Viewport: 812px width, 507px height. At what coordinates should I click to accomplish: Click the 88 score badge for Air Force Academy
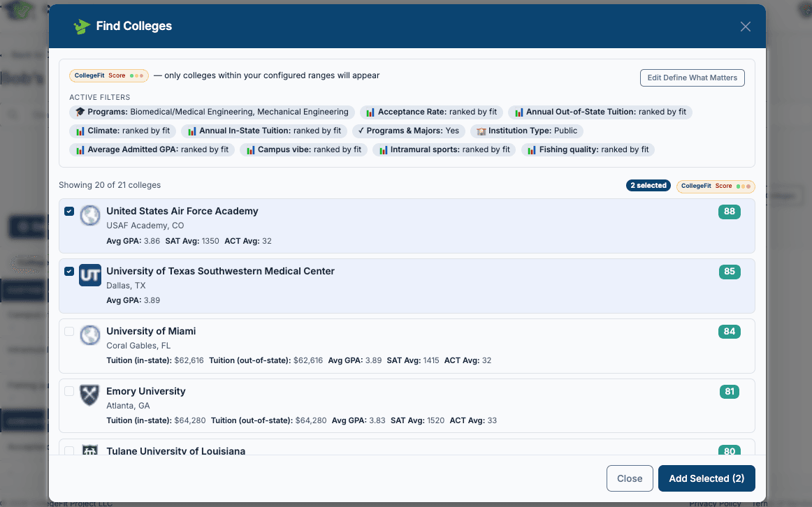pyautogui.click(x=729, y=212)
